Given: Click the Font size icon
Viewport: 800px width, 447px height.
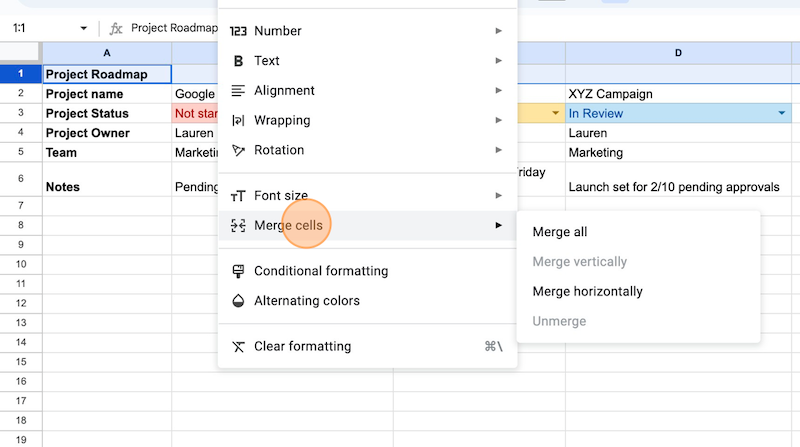Looking at the screenshot, I should pos(238,196).
